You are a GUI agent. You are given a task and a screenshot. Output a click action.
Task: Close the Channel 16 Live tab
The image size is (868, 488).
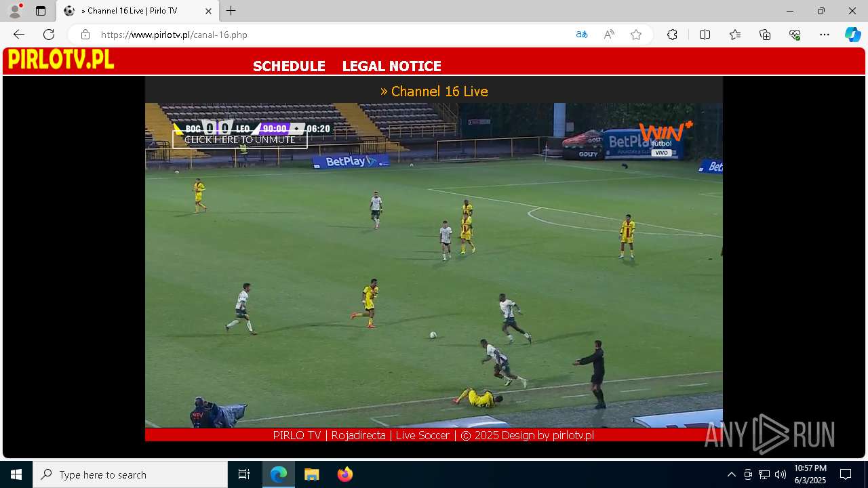tap(208, 11)
